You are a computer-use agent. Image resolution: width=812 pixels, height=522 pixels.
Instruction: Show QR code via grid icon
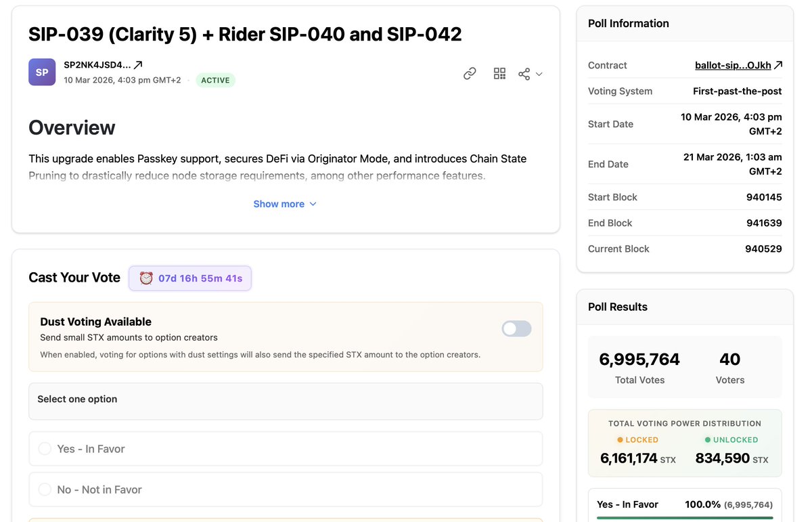tap(500, 74)
